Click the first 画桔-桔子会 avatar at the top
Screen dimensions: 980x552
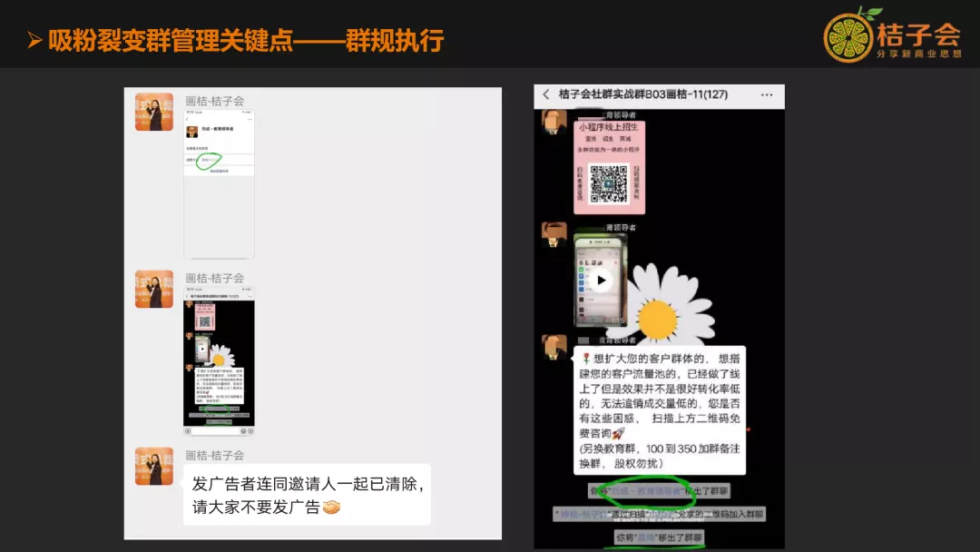click(x=153, y=112)
